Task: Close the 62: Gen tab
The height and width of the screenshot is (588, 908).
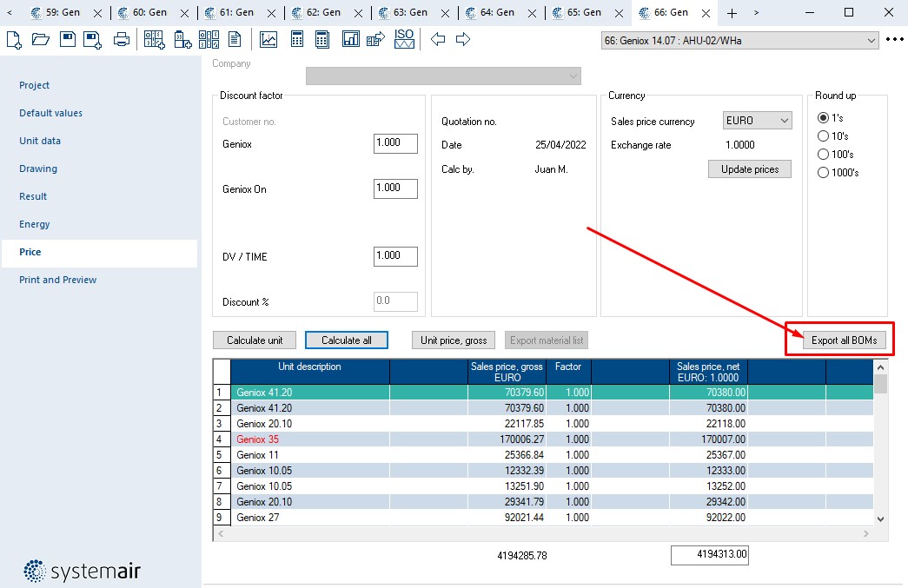Action: click(x=359, y=13)
